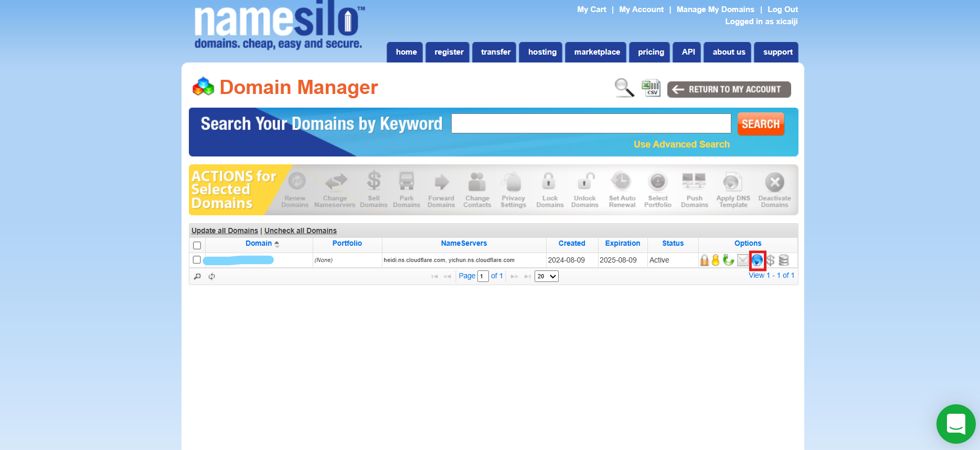Image resolution: width=980 pixels, height=450 pixels.
Task: Click the reload grid icon below table
Action: tap(212, 277)
